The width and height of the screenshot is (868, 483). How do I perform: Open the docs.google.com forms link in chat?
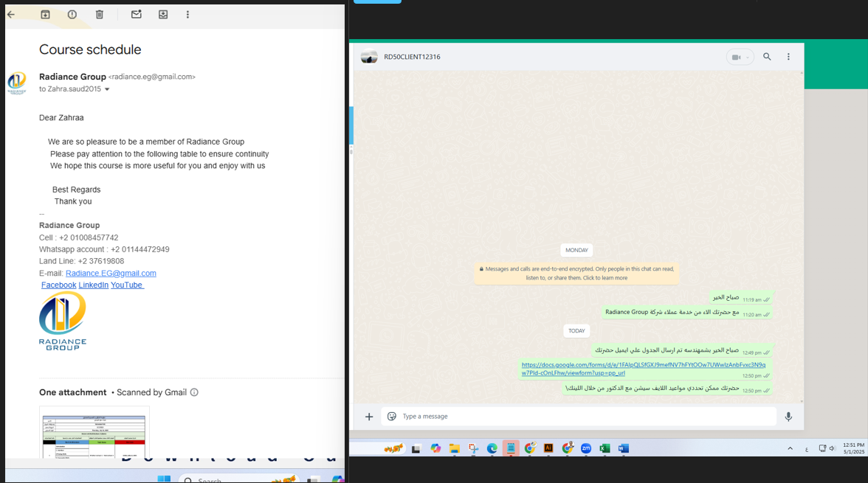click(x=644, y=369)
